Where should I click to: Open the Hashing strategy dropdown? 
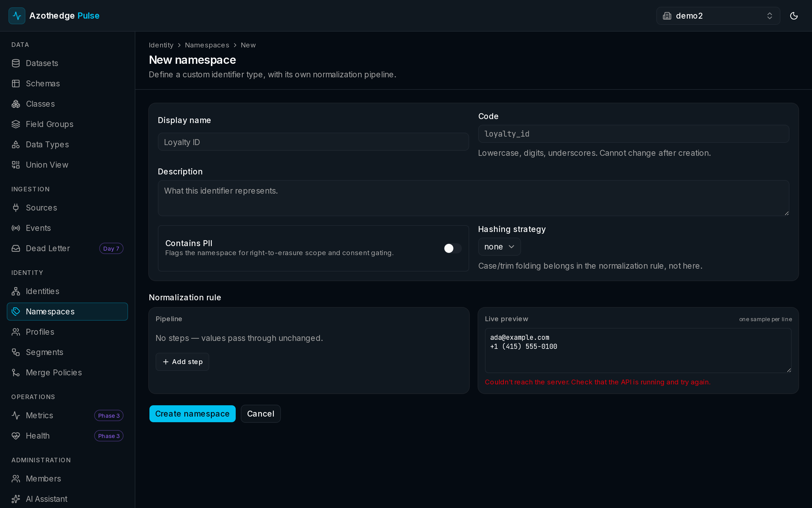[499, 247]
